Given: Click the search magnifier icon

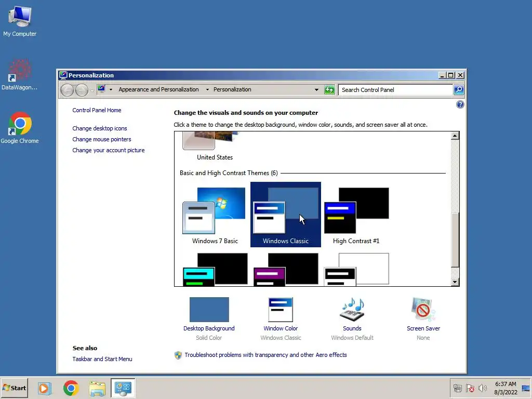Looking at the screenshot, I should tap(459, 90).
